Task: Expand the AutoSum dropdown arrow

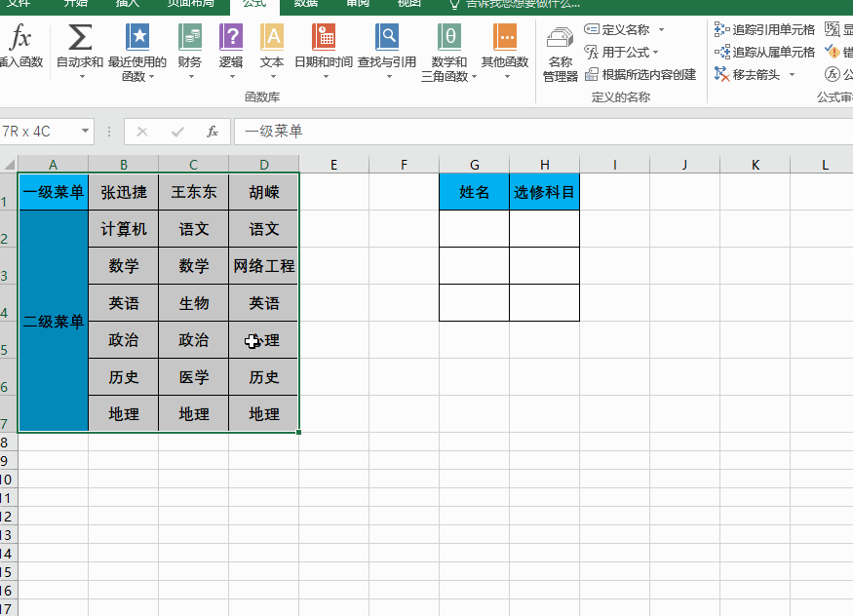Action: click(x=82, y=77)
